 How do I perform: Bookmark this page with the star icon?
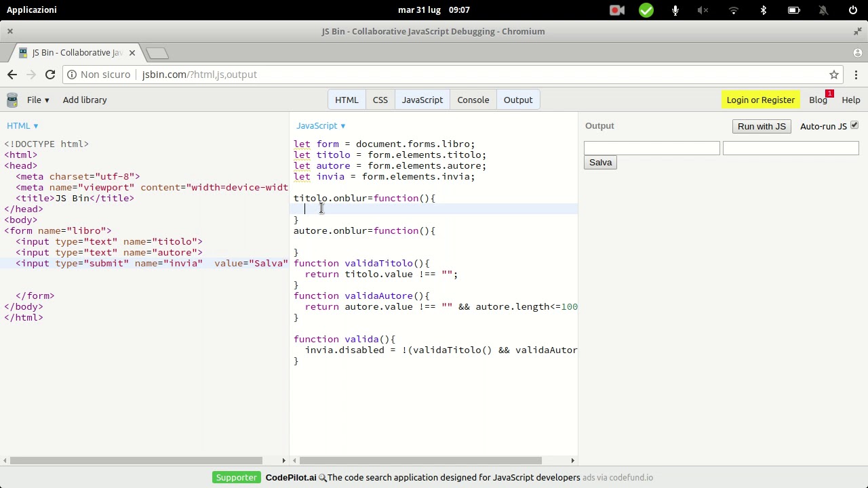click(834, 75)
